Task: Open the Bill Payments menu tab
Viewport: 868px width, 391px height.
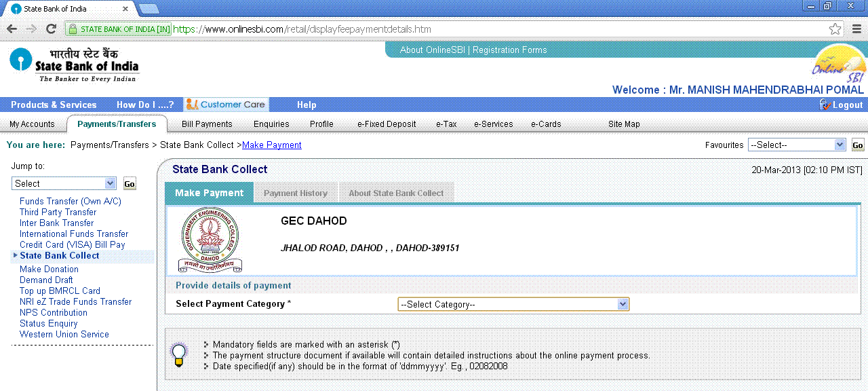Action: [207, 124]
